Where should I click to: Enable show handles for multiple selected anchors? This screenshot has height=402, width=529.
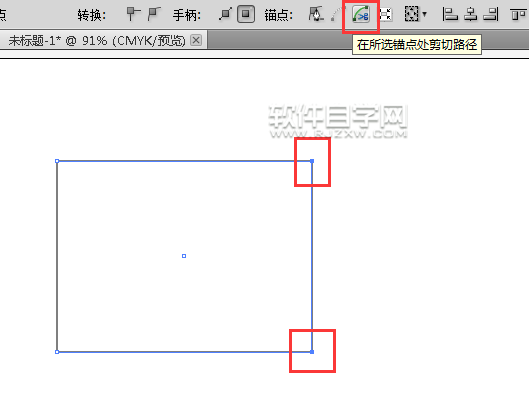225,15
